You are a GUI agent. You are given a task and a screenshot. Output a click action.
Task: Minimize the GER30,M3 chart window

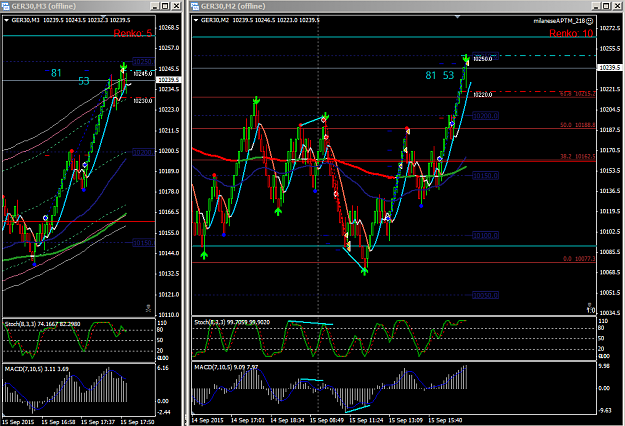point(155,6)
